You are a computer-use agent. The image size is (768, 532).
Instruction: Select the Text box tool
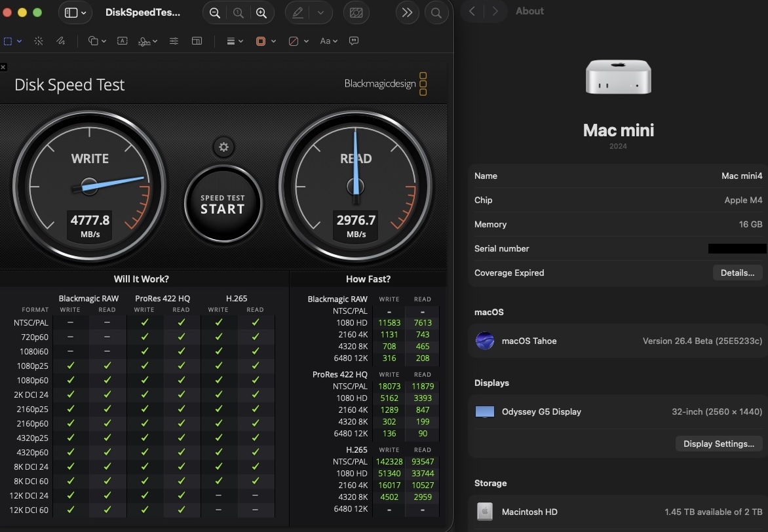click(x=123, y=41)
